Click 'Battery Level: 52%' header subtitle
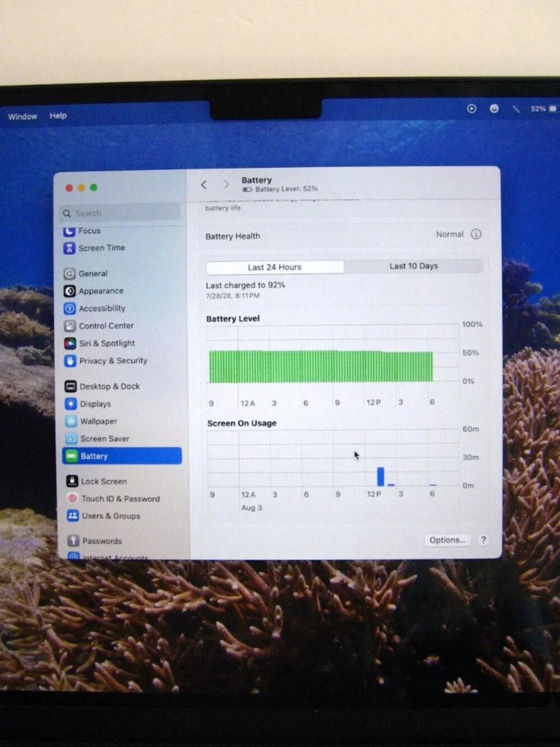 coord(286,189)
